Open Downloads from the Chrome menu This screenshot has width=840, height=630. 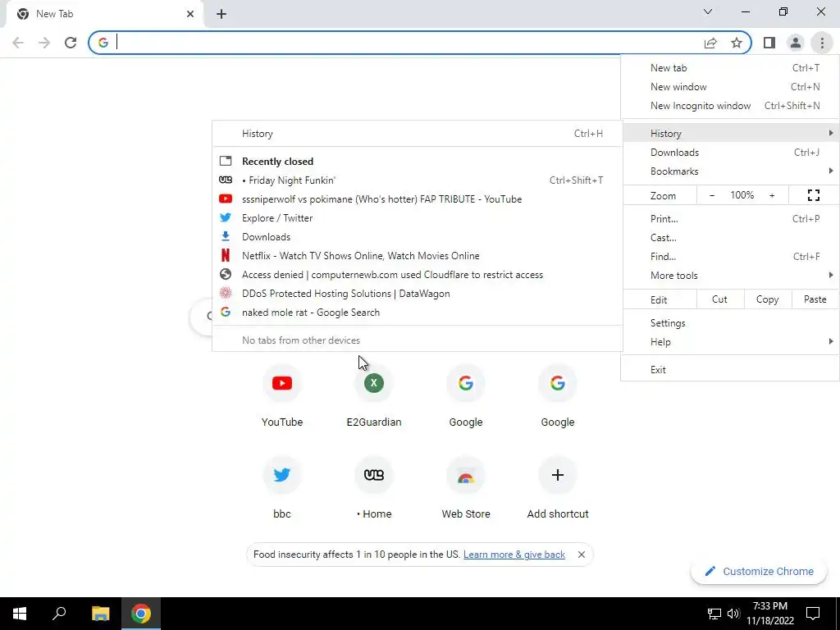pos(729,153)
